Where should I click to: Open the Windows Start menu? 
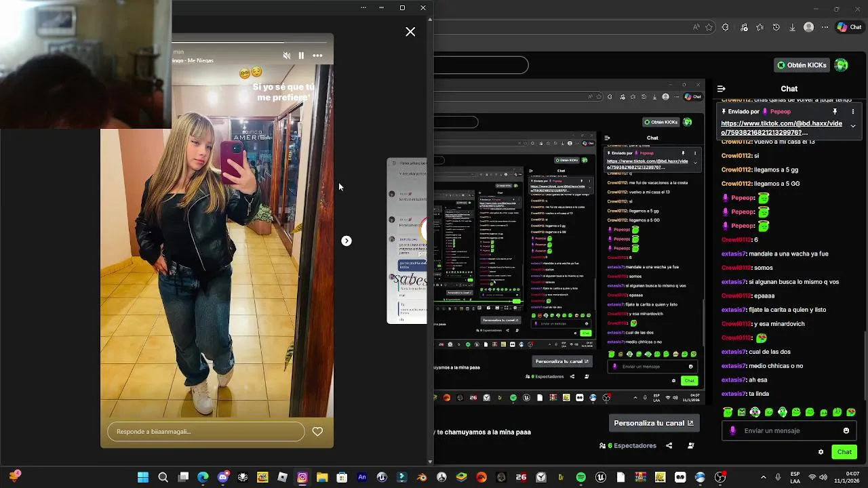click(x=143, y=477)
